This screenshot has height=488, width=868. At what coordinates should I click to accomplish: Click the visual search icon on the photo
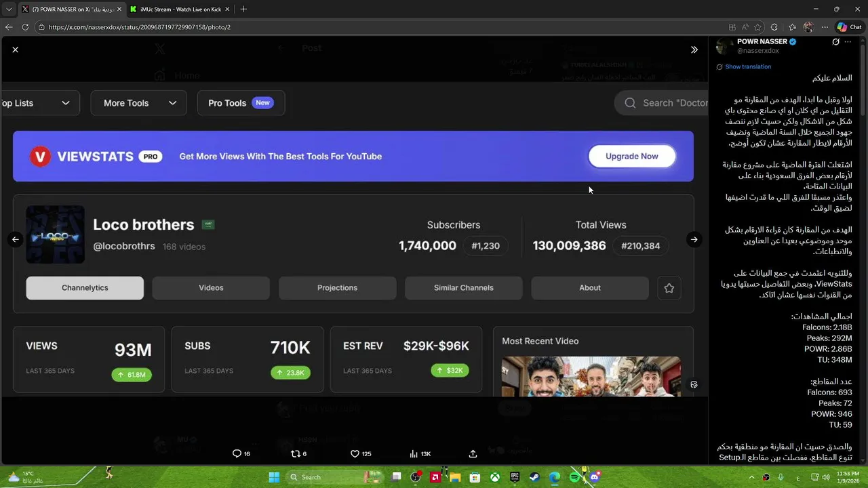tap(694, 384)
